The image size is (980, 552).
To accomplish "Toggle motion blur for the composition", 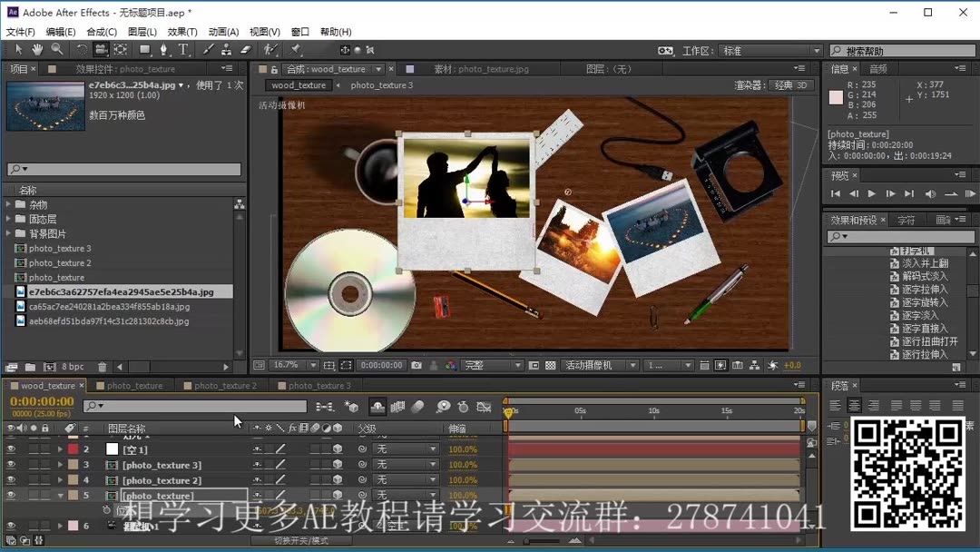I will click(x=416, y=408).
